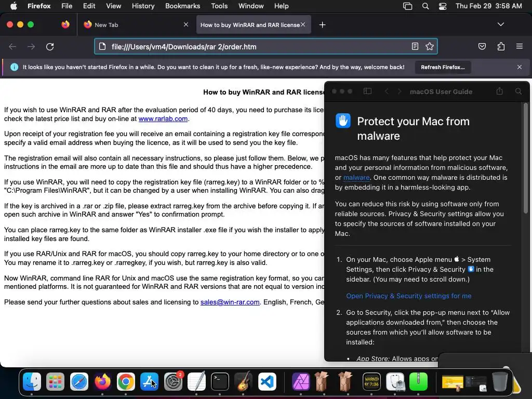Go back using Firefox back arrow
The width and height of the screenshot is (532, 399).
12,47
